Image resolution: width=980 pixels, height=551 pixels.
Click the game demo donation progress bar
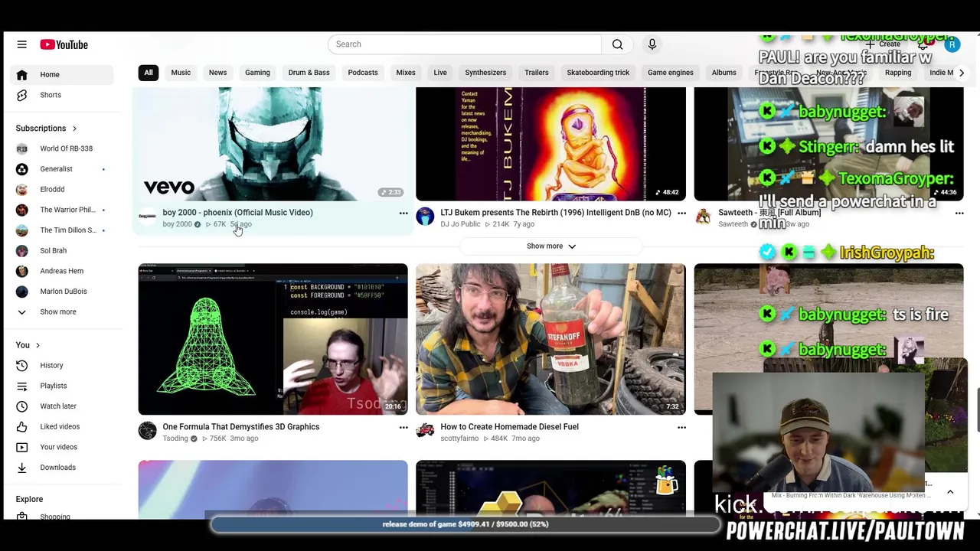click(465, 524)
